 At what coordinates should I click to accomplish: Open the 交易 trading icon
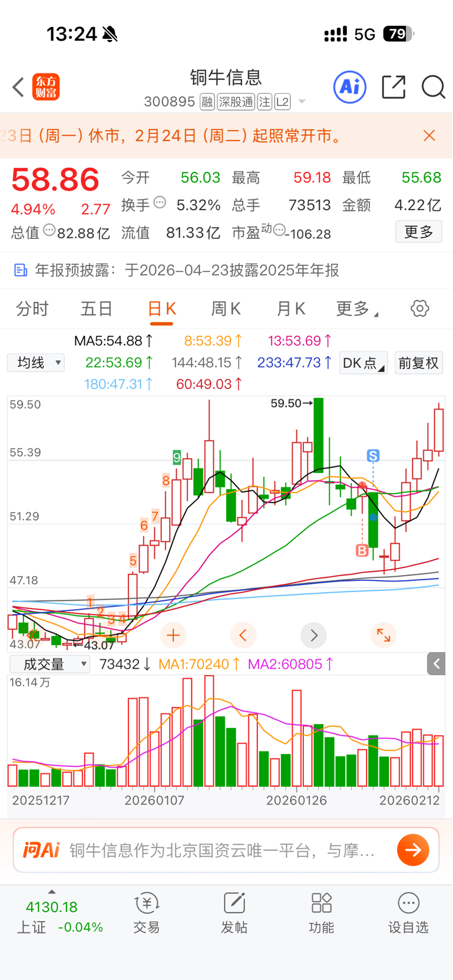[147, 913]
